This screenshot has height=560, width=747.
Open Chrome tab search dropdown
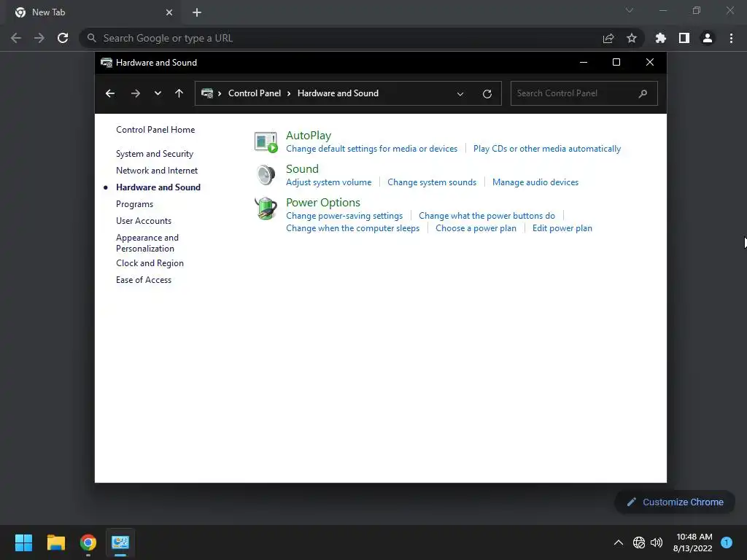pos(630,10)
